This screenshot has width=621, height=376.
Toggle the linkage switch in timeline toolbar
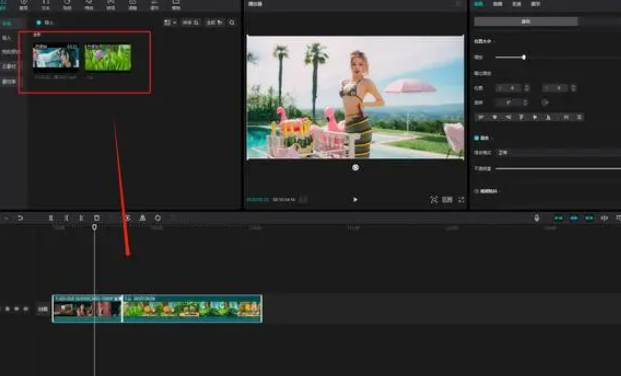pos(589,218)
